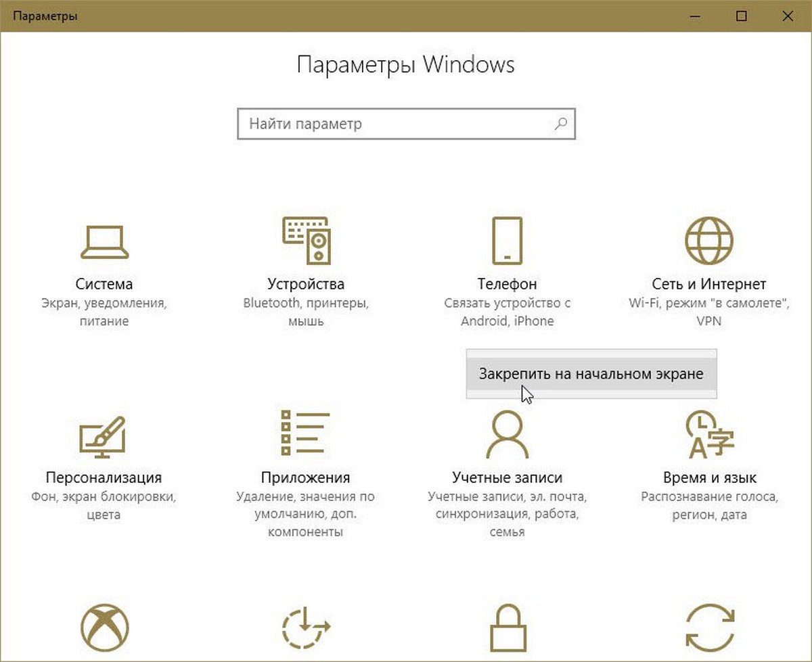Viewport: 812px width, 662px height.
Task: Open the circular arrows update icon
Action: (x=709, y=628)
